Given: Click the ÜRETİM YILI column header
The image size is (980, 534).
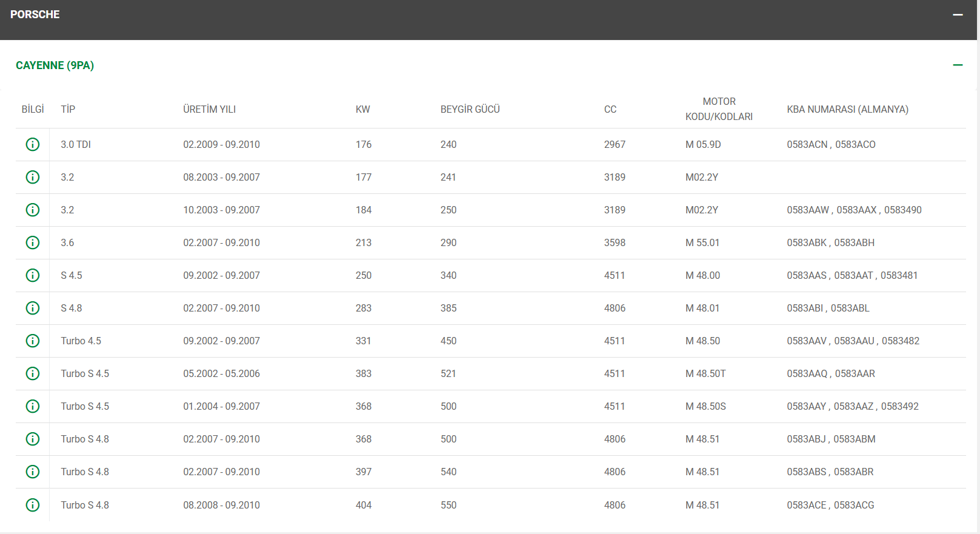Looking at the screenshot, I should point(209,109).
